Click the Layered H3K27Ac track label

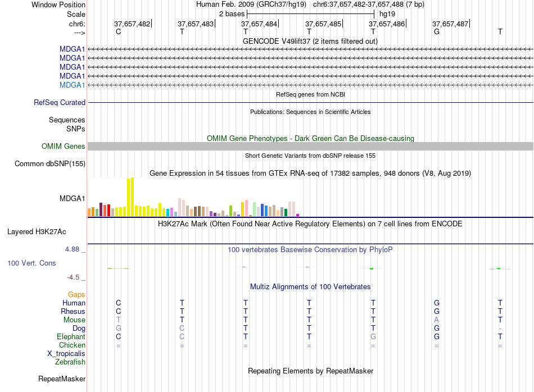(37, 232)
